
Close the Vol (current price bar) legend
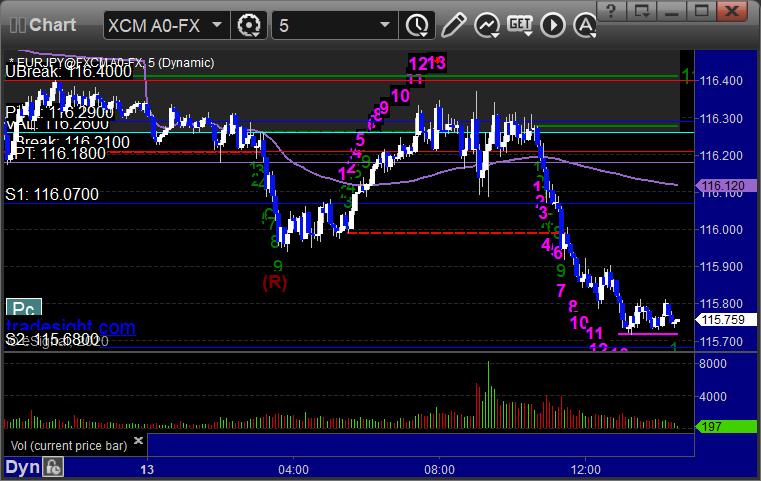(138, 441)
